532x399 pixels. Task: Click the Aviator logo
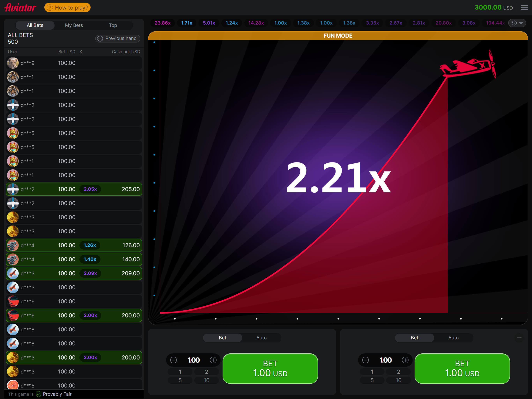click(x=20, y=7)
